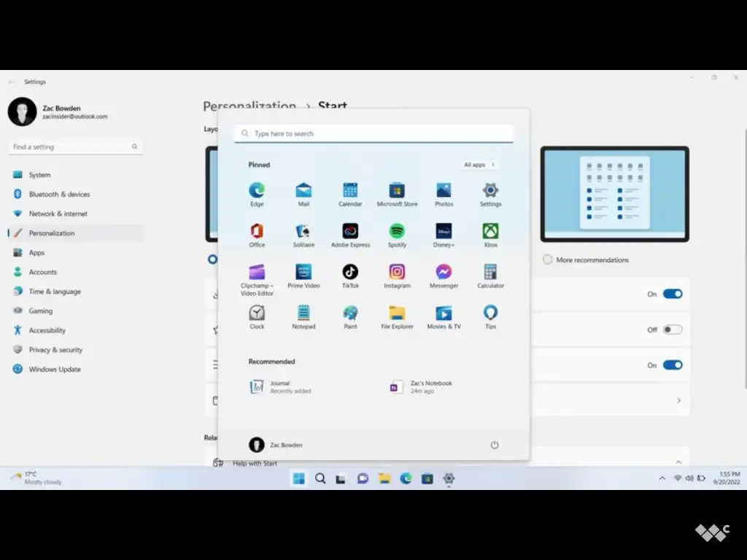This screenshot has width=747, height=560.
Task: Open Edge from pinned apps
Action: (257, 194)
